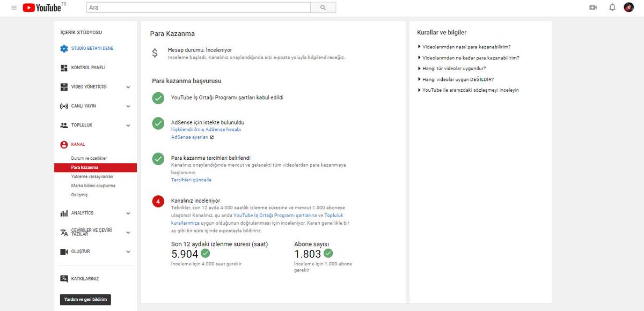Click the 'Abone sayısı' label
This screenshot has width=644, height=311.
click(311, 244)
